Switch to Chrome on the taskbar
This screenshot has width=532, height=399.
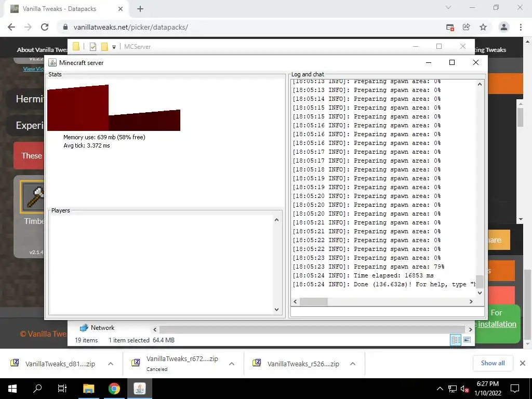click(x=114, y=389)
